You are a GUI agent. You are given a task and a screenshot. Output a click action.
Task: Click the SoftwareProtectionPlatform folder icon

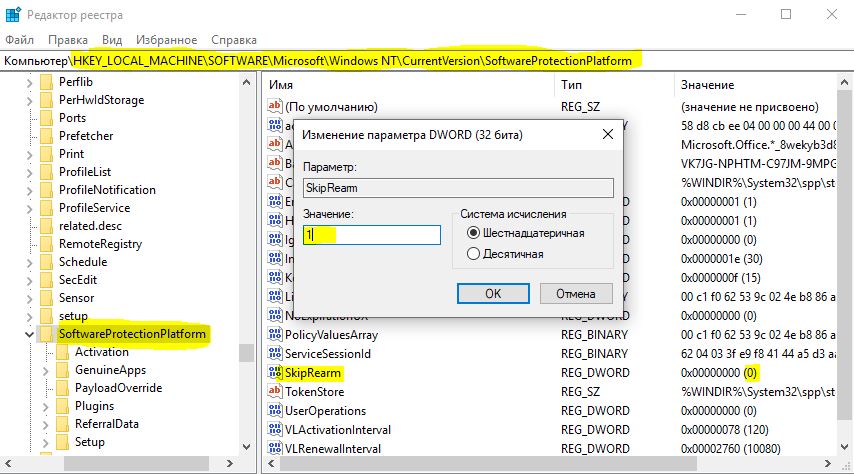tap(47, 333)
